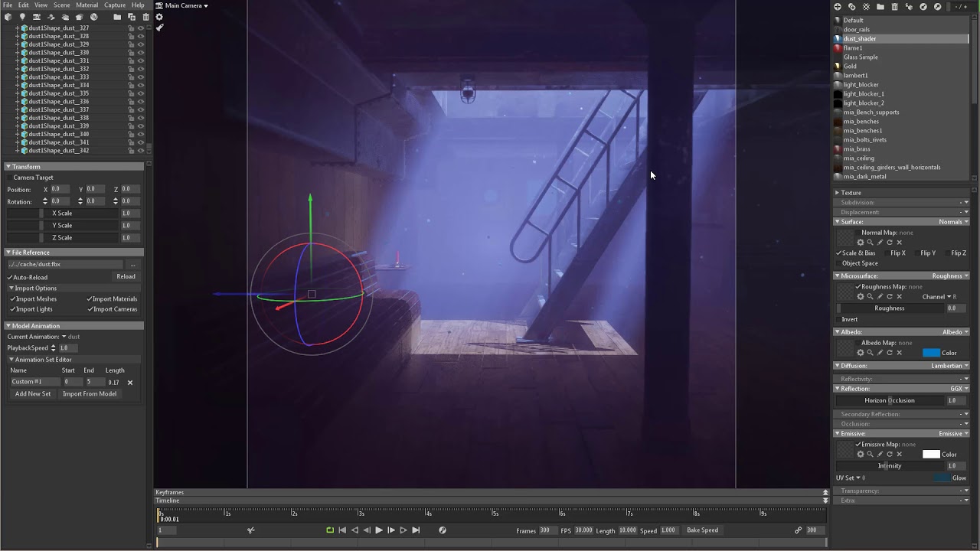Image resolution: width=980 pixels, height=551 pixels.
Task: Add a fog object via cloud icon
Action: tap(65, 17)
